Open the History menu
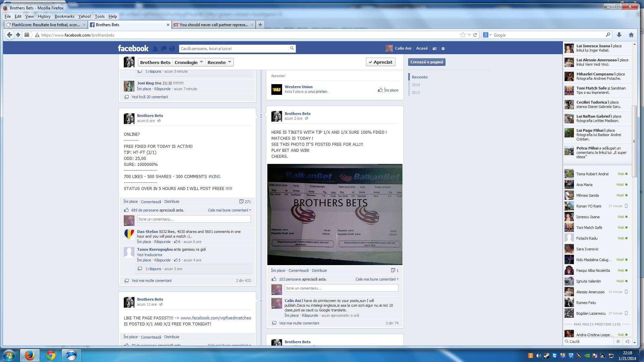The width and height of the screenshot is (644, 362). pyautogui.click(x=44, y=16)
